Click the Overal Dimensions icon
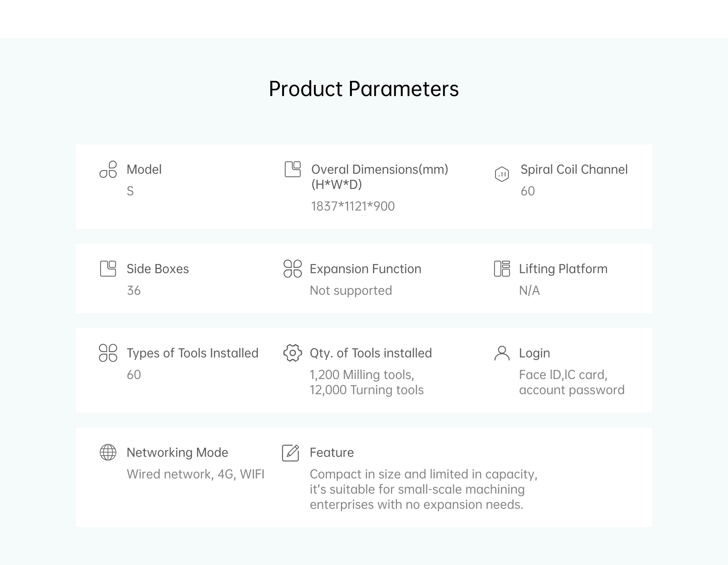 [x=293, y=169]
